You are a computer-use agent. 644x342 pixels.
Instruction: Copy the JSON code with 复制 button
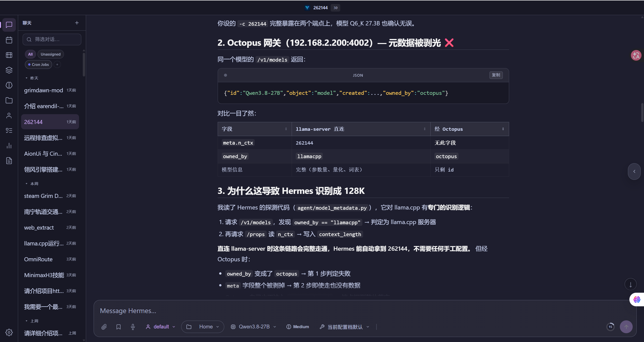[496, 75]
